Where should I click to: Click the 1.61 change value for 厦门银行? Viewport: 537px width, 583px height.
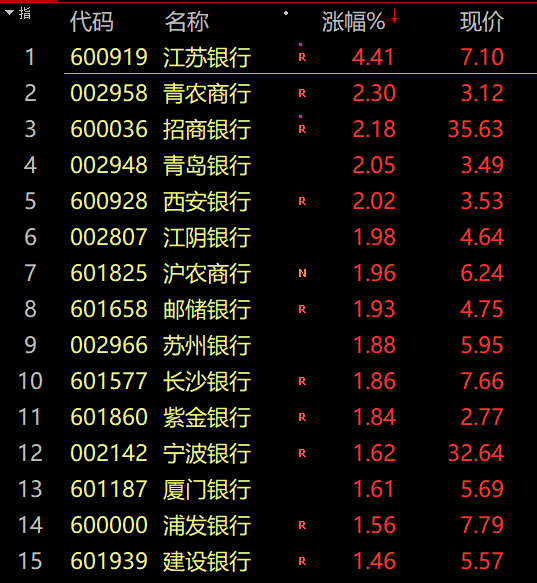click(x=373, y=489)
